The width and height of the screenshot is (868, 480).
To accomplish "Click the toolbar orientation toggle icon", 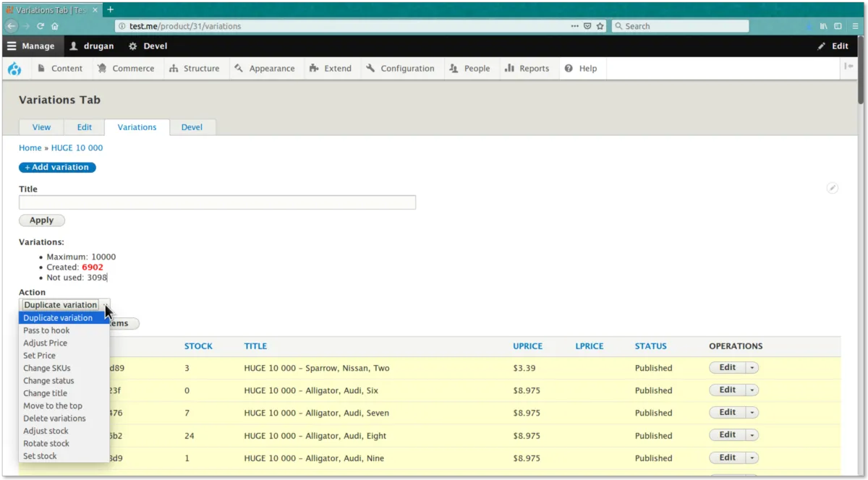I will [848, 67].
